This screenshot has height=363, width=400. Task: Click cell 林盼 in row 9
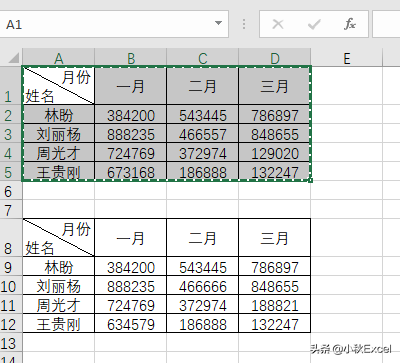click(59, 266)
